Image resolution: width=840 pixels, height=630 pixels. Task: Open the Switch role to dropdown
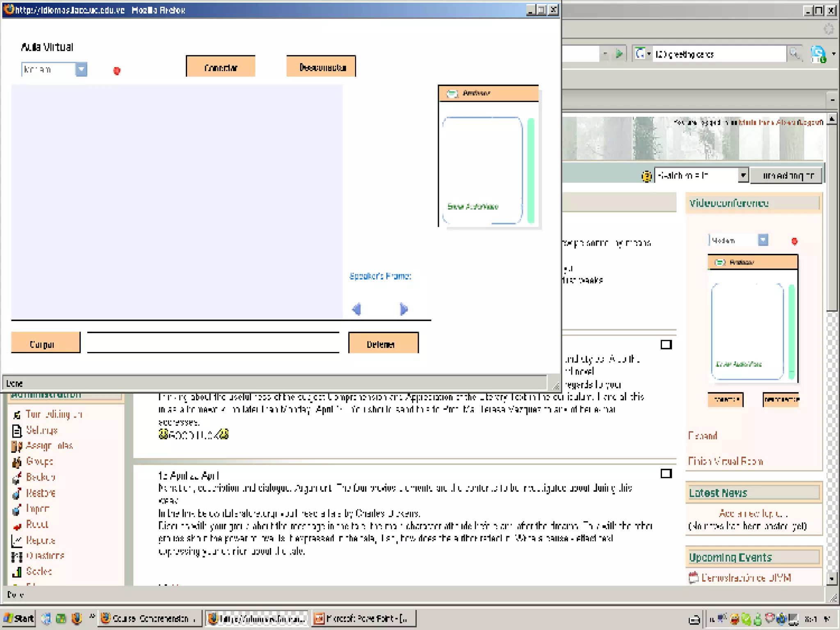coord(743,176)
